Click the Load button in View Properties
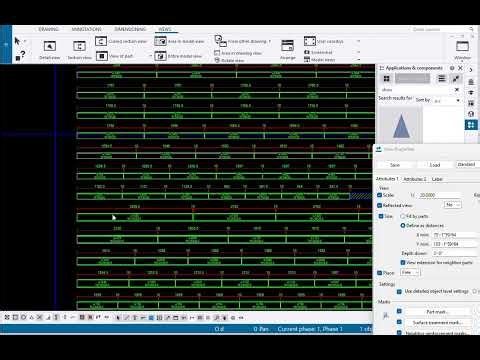The height and width of the screenshot is (360, 480). tap(435, 165)
